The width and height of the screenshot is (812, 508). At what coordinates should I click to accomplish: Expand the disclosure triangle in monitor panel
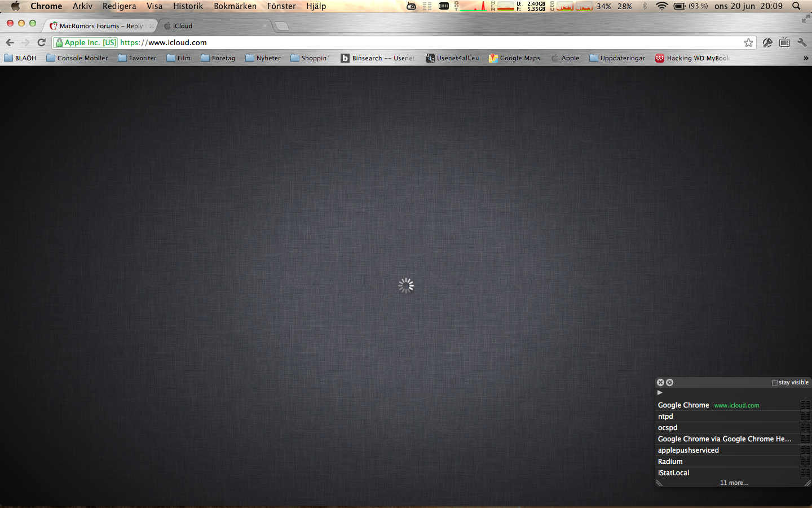(660, 392)
